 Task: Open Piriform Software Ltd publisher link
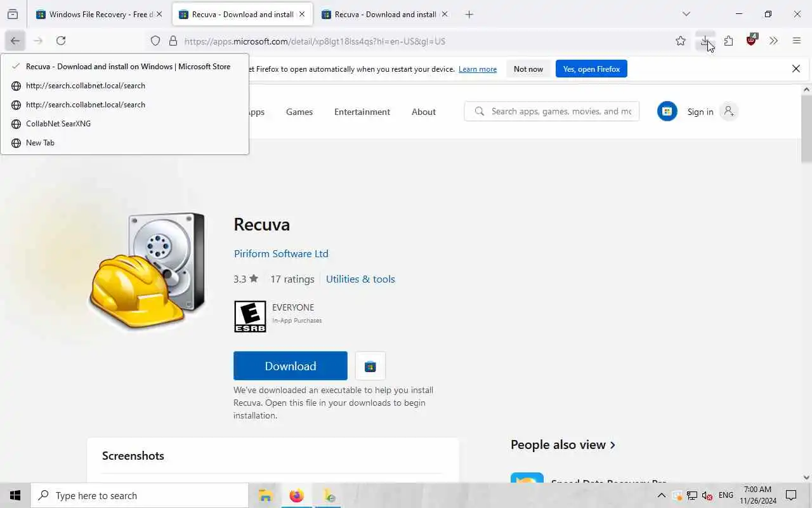(281, 253)
